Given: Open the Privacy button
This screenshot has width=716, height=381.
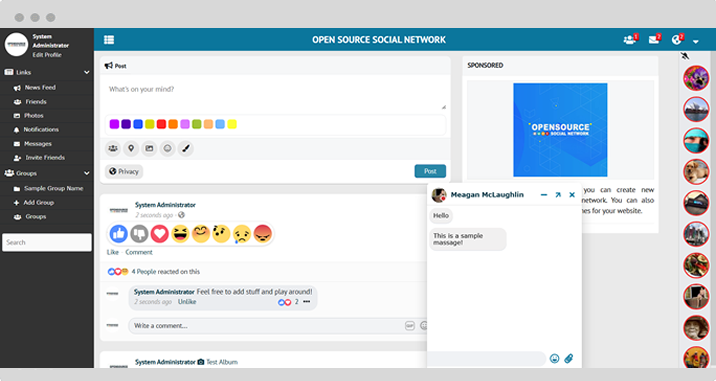Looking at the screenshot, I should [124, 171].
